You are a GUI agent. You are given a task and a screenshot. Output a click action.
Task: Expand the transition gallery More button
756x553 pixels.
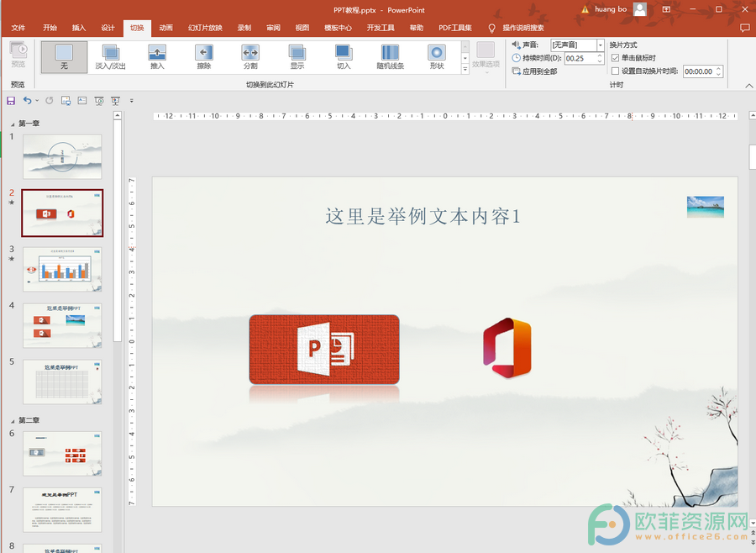[x=465, y=69]
